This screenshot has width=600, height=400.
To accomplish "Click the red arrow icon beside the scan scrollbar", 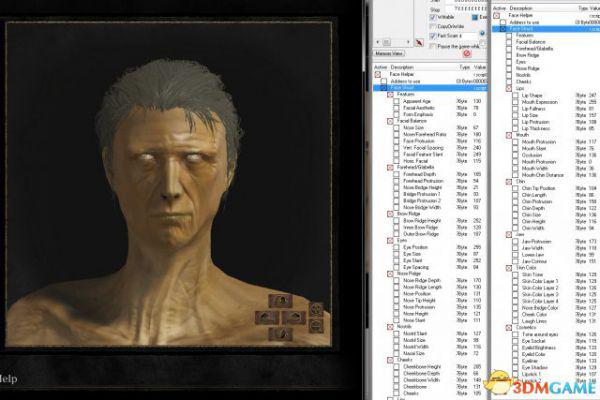I will (419, 42).
